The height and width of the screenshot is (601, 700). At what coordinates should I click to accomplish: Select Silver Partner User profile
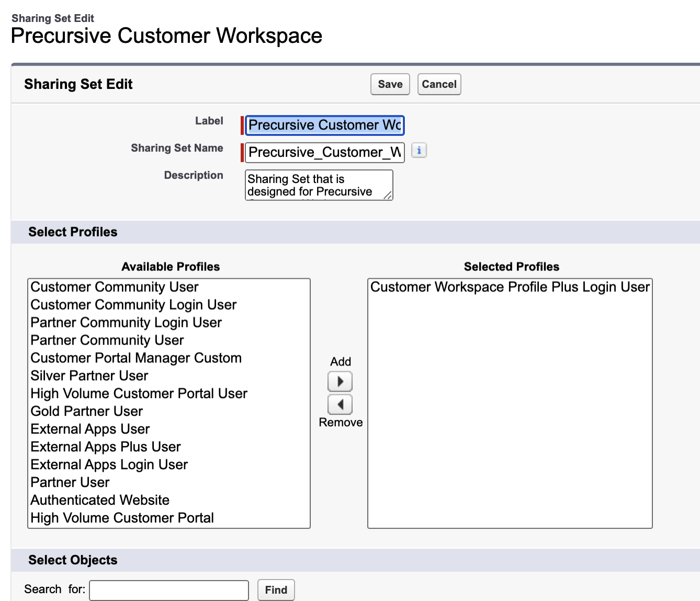pos(89,376)
